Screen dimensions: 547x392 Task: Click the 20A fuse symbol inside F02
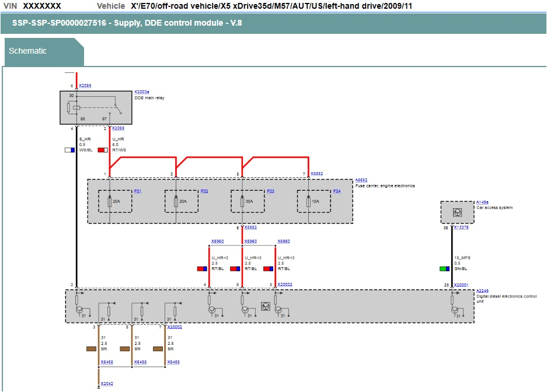coord(175,202)
